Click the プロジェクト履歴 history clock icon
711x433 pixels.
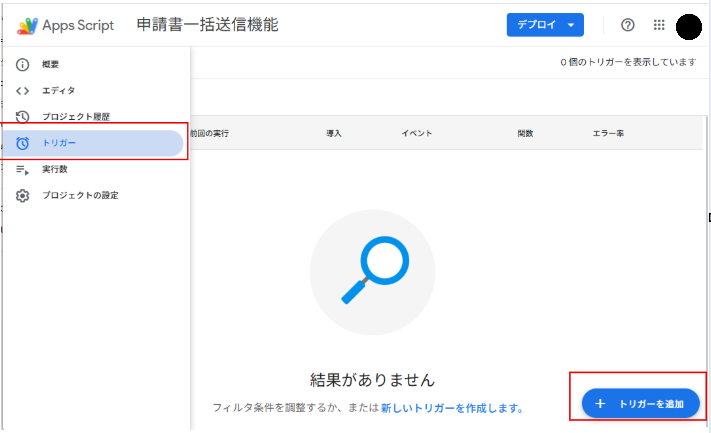(x=22, y=117)
